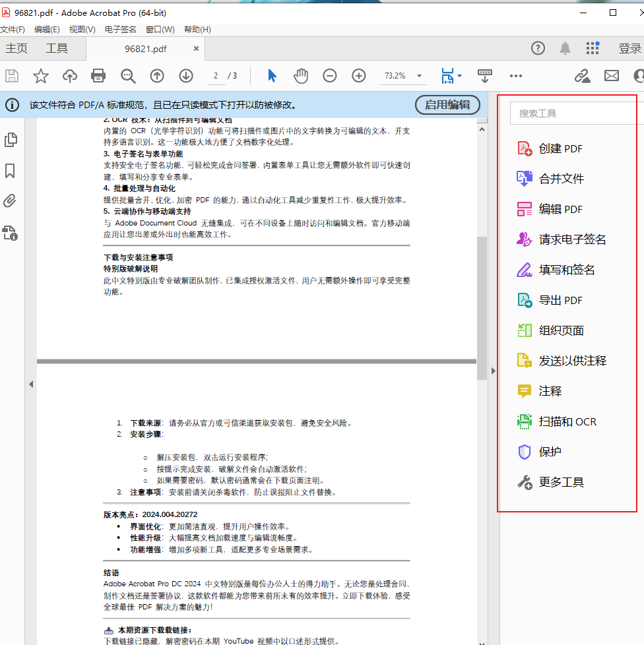Image resolution: width=644 pixels, height=645 pixels.
Task: Click the current page number field
Action: coord(216,76)
